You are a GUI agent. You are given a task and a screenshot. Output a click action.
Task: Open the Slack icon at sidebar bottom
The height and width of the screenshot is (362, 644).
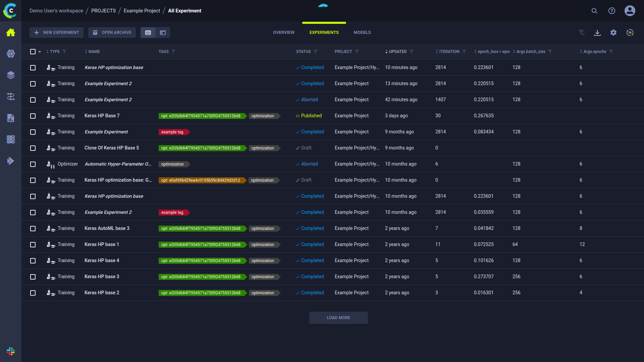tap(11, 351)
